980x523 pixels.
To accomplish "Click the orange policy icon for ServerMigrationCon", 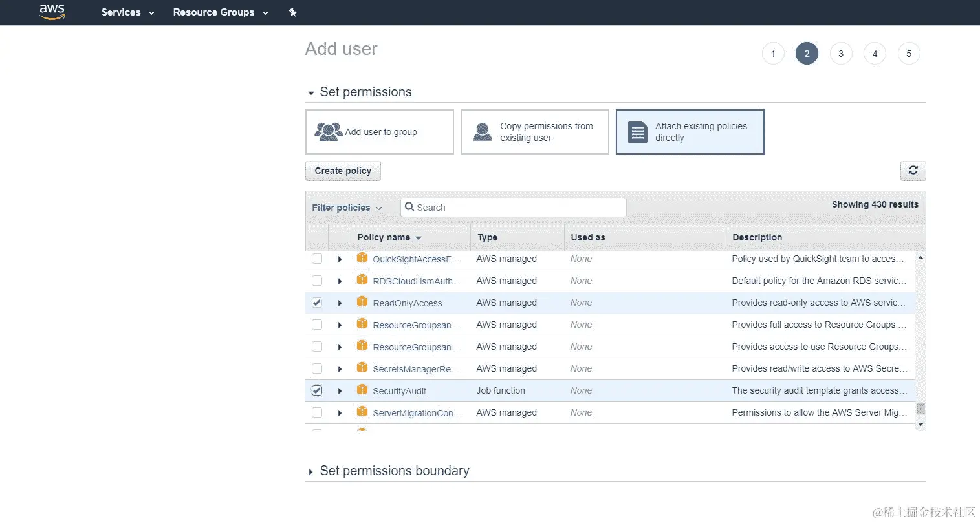I will click(x=362, y=412).
